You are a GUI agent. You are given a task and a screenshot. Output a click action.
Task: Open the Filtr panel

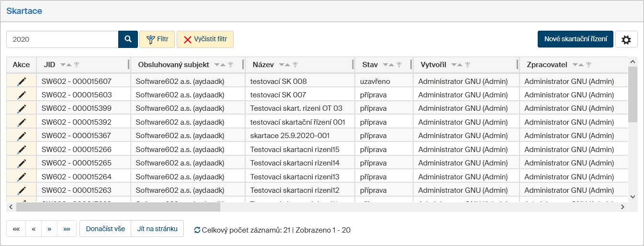click(x=158, y=39)
